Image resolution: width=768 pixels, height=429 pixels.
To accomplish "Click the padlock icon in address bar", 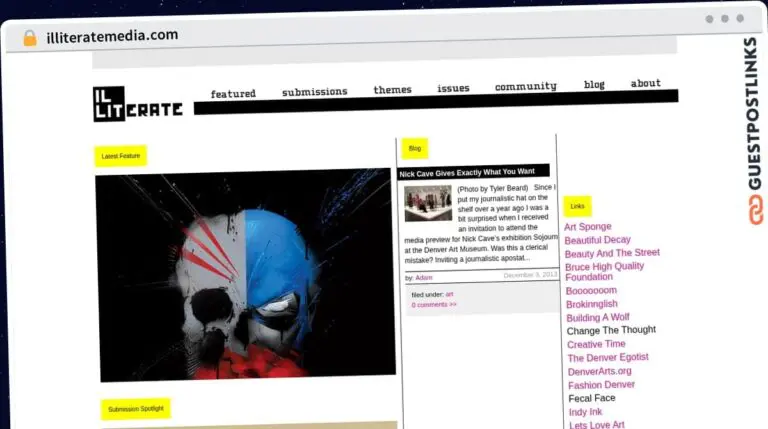I will click(29, 37).
